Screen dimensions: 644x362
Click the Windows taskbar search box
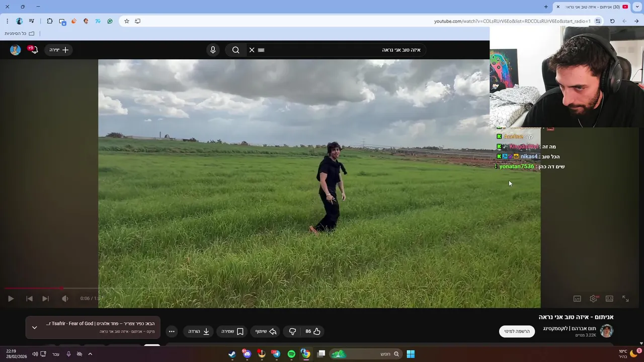coord(365,354)
